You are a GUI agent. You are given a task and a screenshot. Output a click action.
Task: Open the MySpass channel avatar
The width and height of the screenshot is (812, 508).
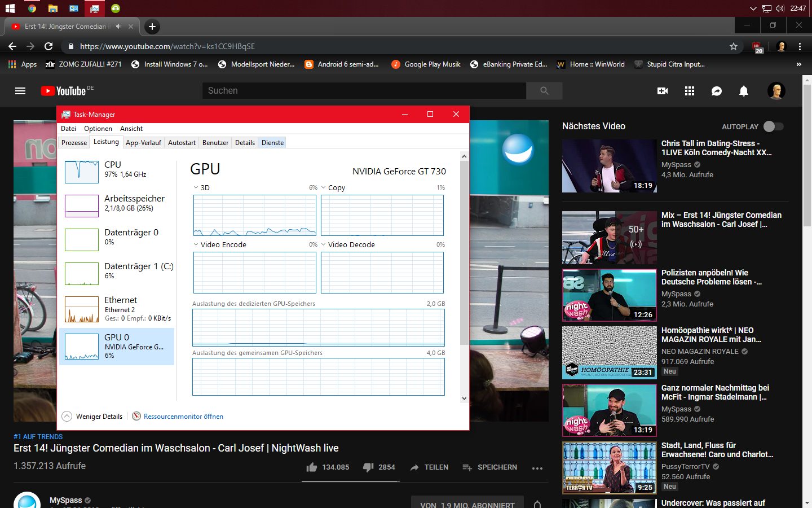[x=27, y=500]
